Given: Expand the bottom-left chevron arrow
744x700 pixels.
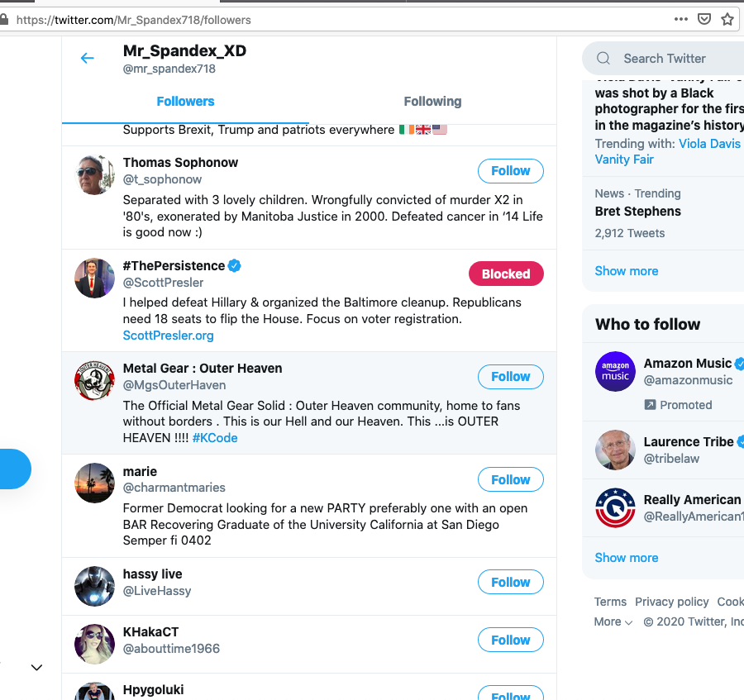Looking at the screenshot, I should pos(36,667).
